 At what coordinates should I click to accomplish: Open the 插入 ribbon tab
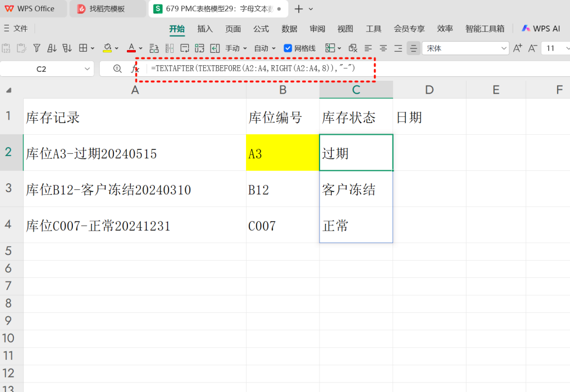205,29
